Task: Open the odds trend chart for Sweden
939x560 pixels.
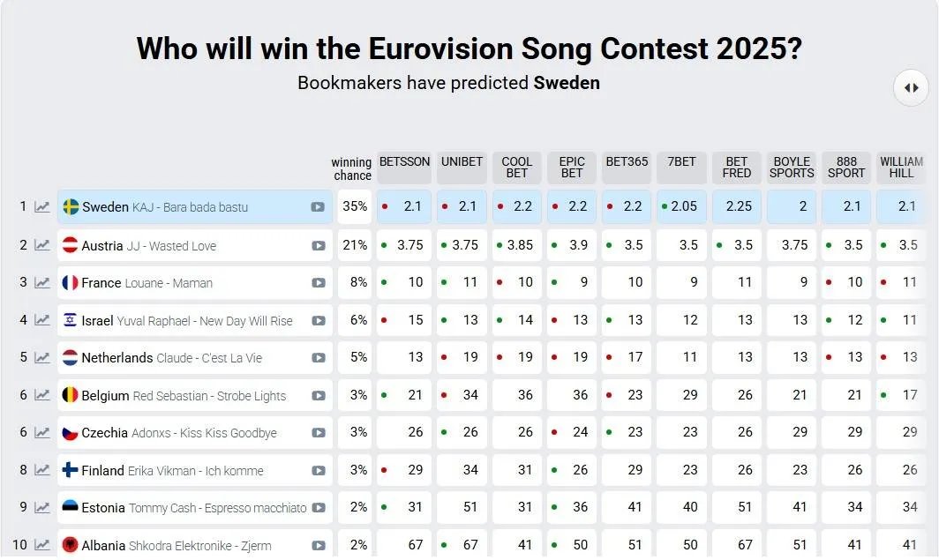Action: click(x=42, y=207)
